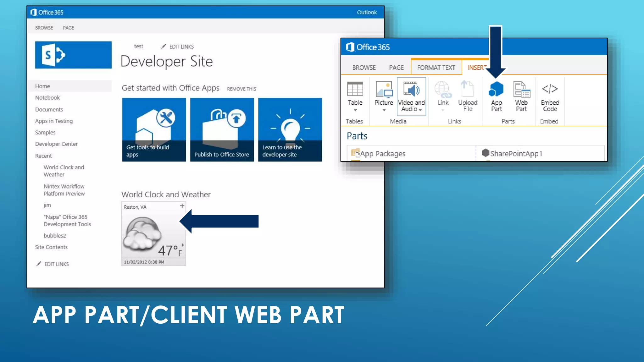Viewport: 644px width, 362px height.
Task: Switch to the FORMAT TEXT tab
Action: (436, 68)
